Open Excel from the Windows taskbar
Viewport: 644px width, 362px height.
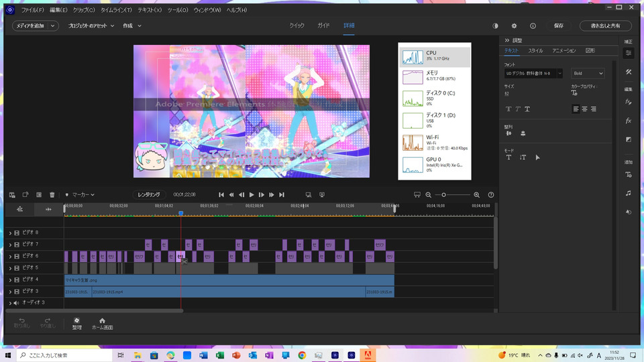point(220,355)
